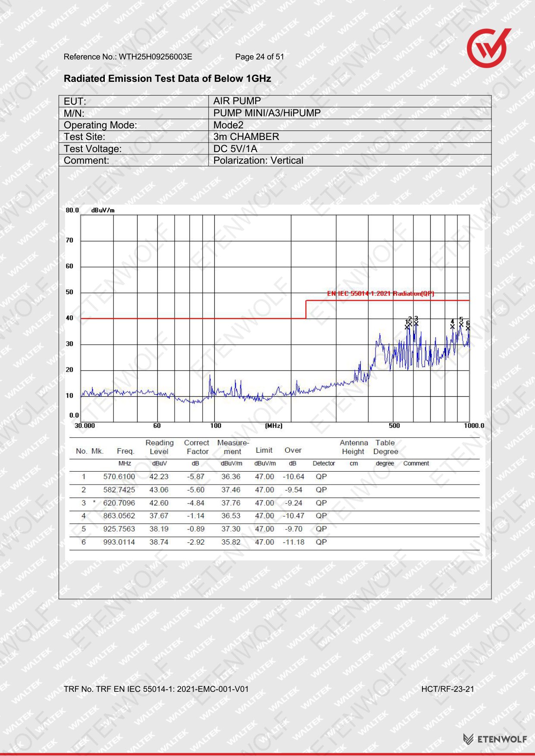Click the 'Page 24 of 51' label
This screenshot has height=756, width=535.
click(x=260, y=57)
